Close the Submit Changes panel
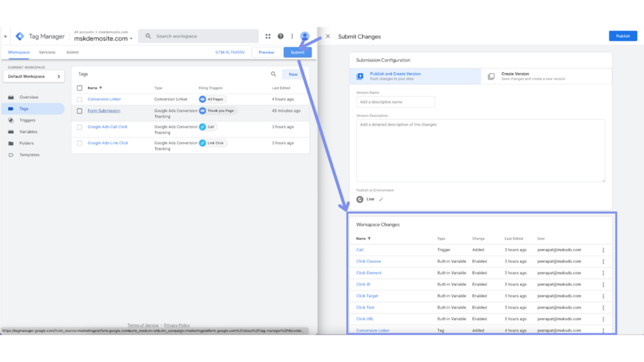 point(328,36)
